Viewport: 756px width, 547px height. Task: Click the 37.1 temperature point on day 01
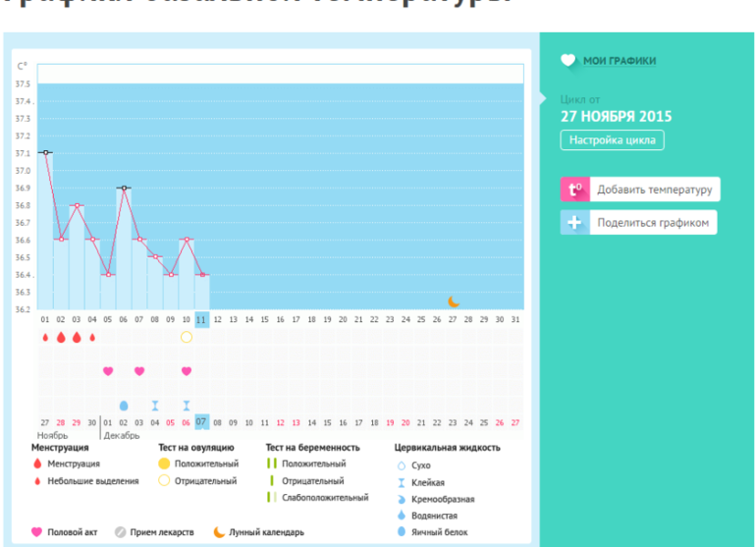[45, 152]
